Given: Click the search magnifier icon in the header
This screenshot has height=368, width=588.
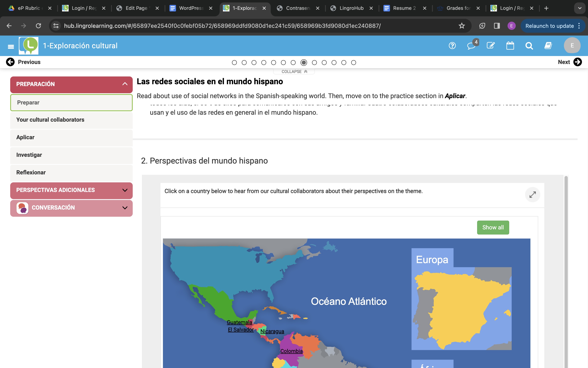Looking at the screenshot, I should click(529, 46).
